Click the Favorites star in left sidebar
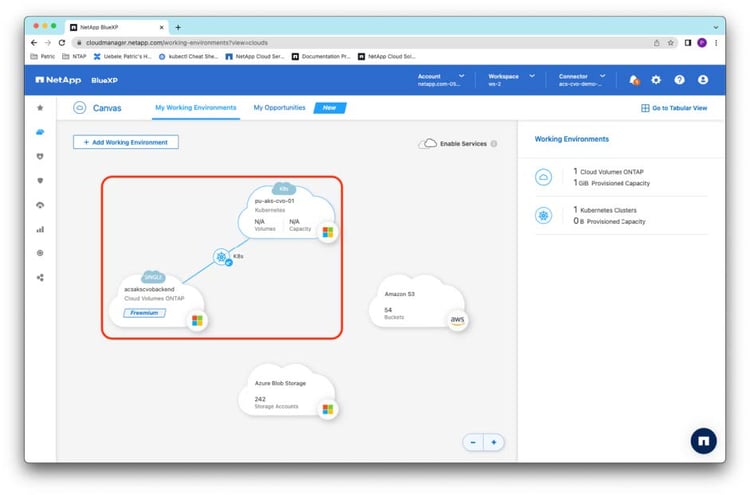 [40, 107]
